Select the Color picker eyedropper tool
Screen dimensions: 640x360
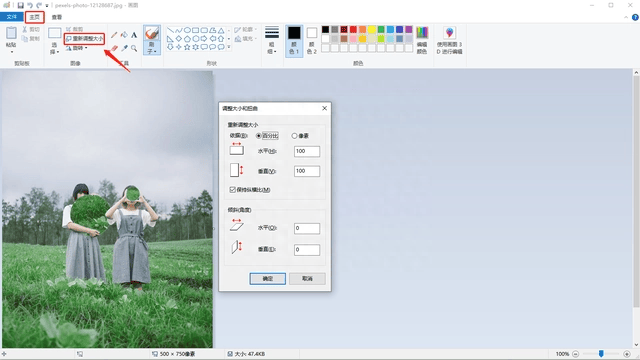[124, 48]
